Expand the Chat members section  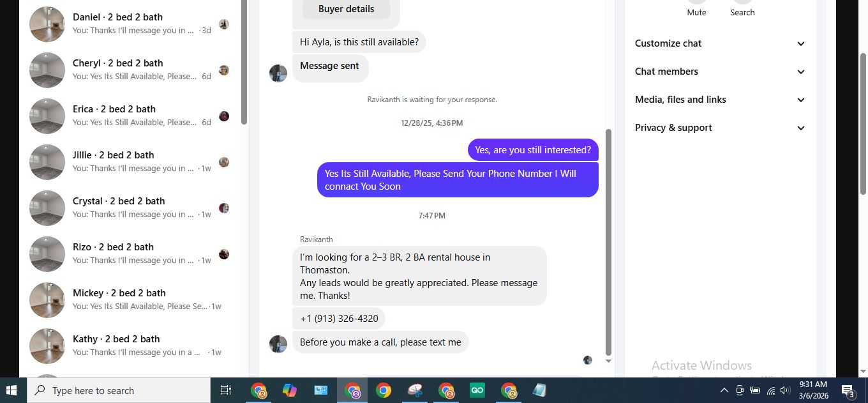tap(720, 72)
